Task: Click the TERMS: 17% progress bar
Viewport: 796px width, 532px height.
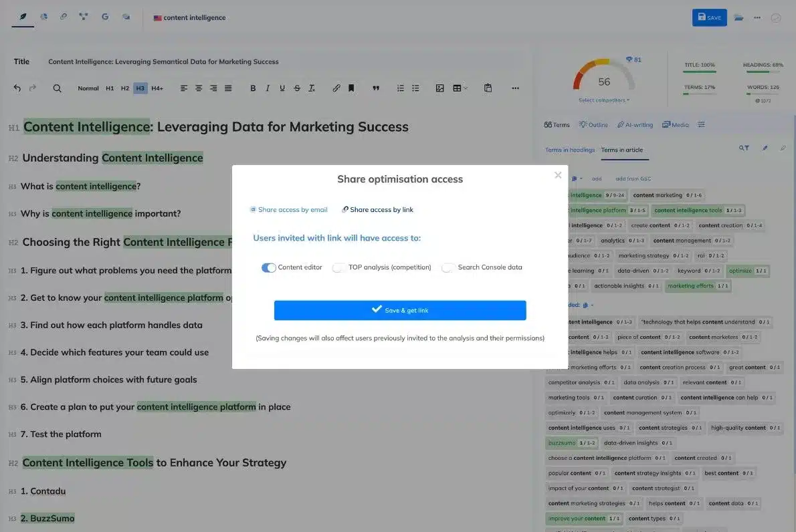Action: (x=700, y=94)
